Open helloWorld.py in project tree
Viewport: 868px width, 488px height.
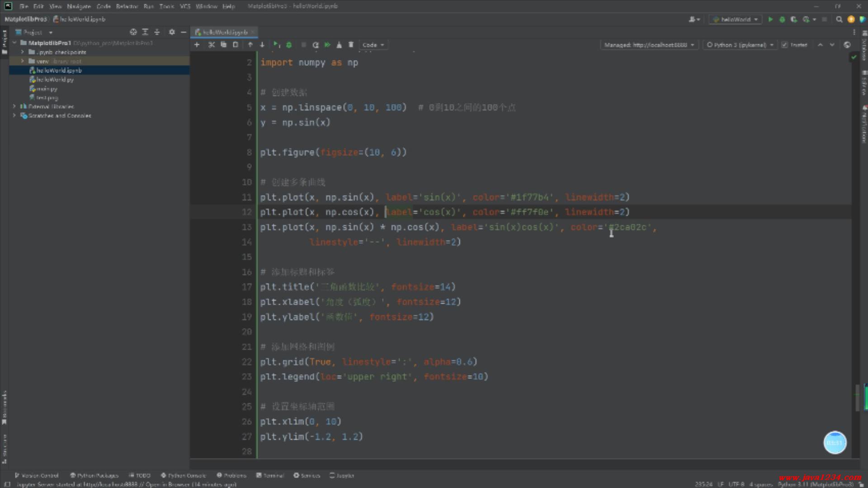click(x=55, y=80)
